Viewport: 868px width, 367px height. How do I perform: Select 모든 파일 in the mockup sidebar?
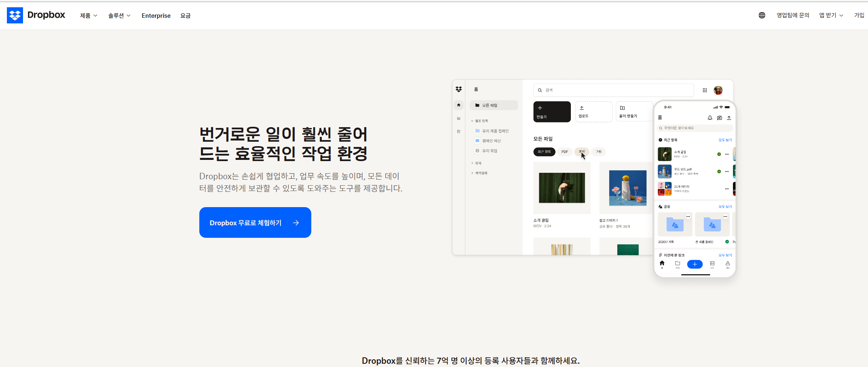[x=494, y=105]
